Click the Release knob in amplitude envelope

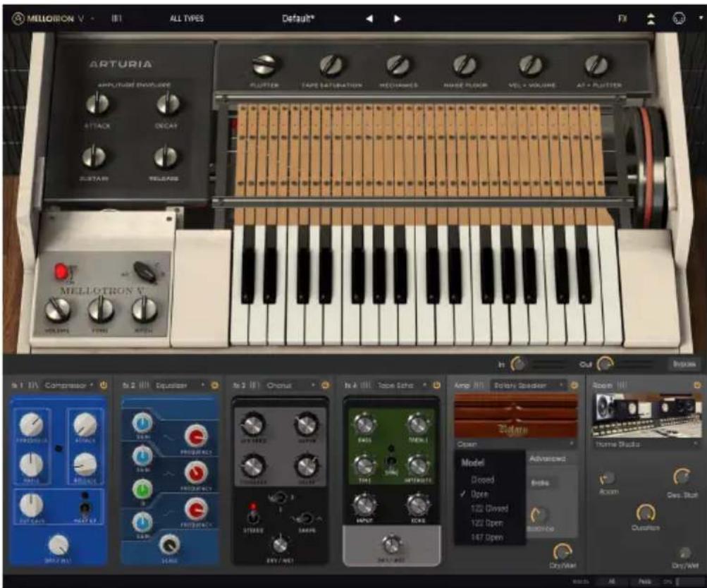point(166,157)
